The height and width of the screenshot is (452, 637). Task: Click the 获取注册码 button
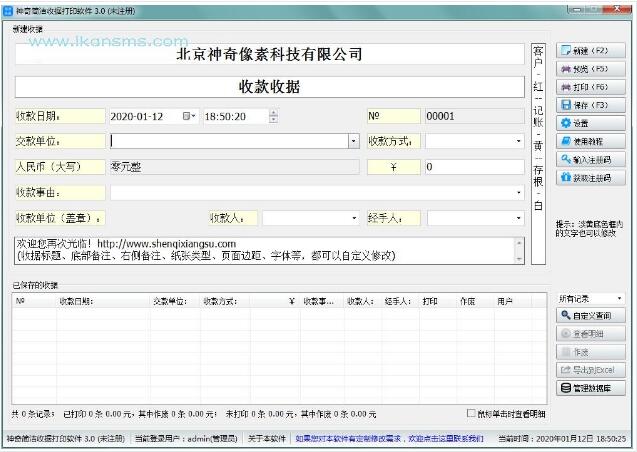tap(590, 178)
